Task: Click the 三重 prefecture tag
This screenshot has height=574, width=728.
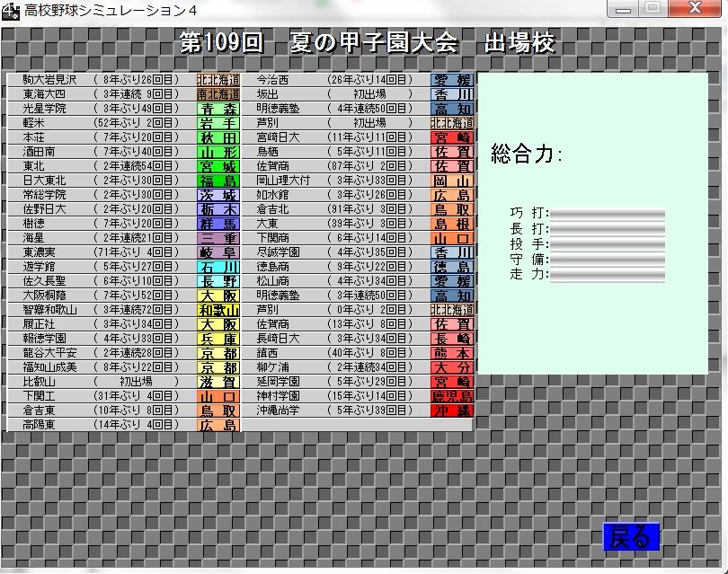Action: point(218,238)
